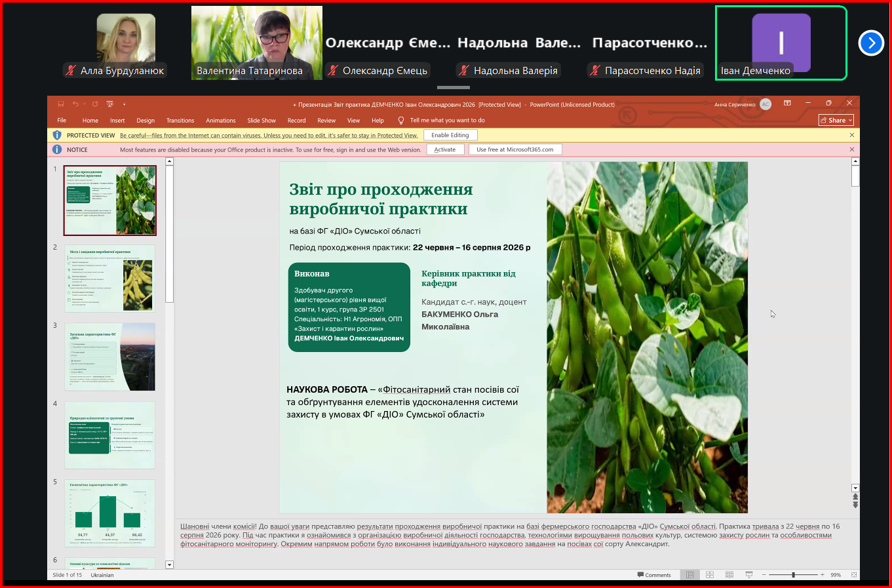The height and width of the screenshot is (588, 892).
Task: Open the Undo history dropdown arrow
Action: (84, 104)
